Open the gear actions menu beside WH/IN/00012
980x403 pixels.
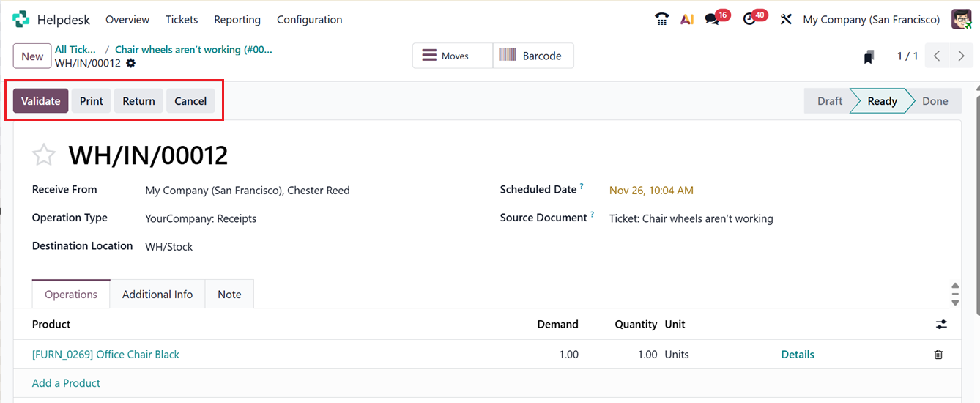pos(131,64)
